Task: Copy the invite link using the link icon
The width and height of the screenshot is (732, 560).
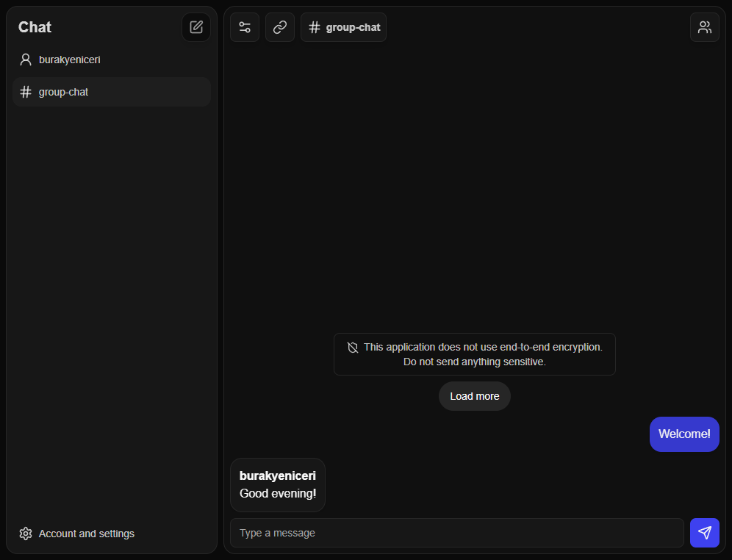Action: pos(279,26)
